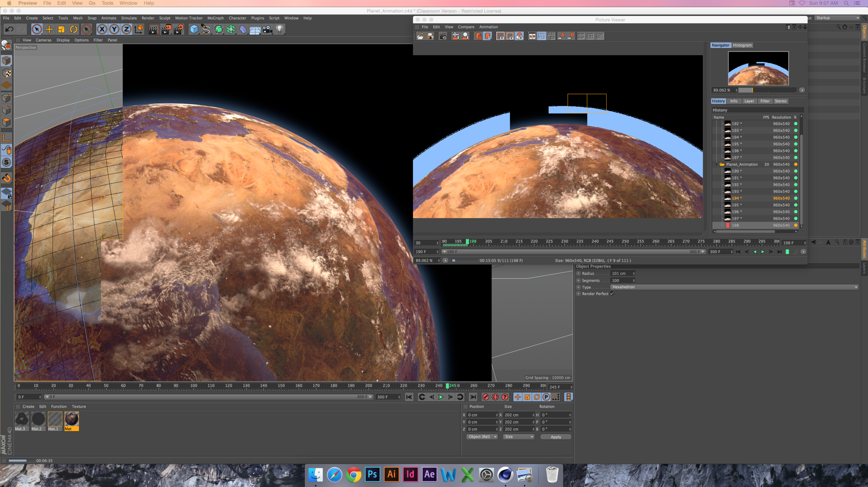868x487 pixels.
Task: Open Cameras menu in viewport
Action: pos(43,40)
